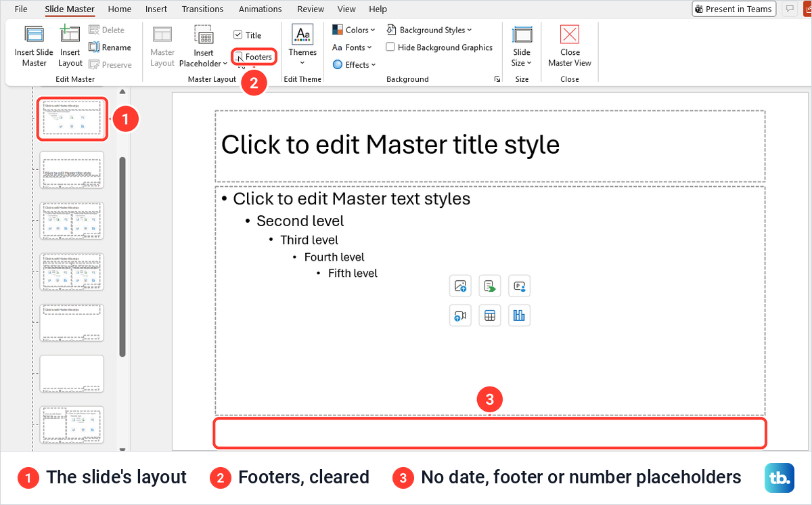Enable Hide Background Graphics checkbox
The width and height of the screenshot is (812, 505).
pos(390,47)
